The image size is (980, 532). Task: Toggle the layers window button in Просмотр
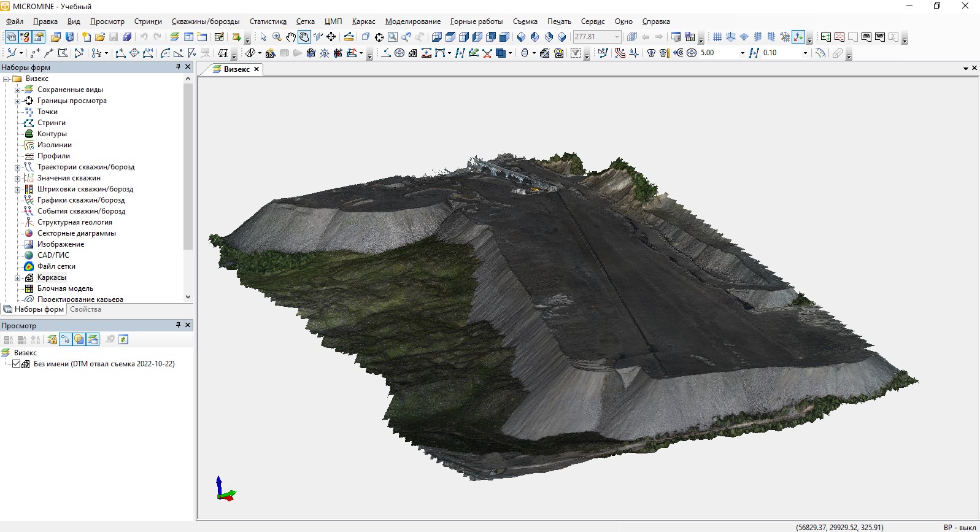93,339
